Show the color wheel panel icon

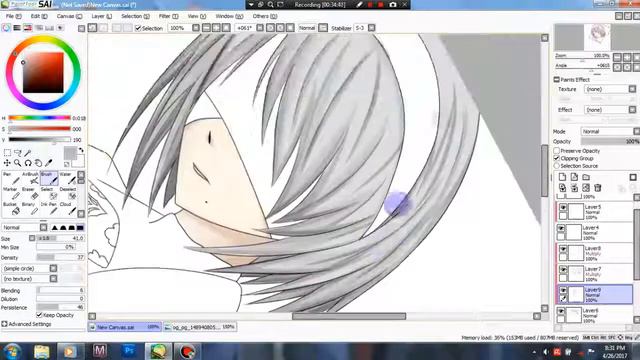(6, 28)
